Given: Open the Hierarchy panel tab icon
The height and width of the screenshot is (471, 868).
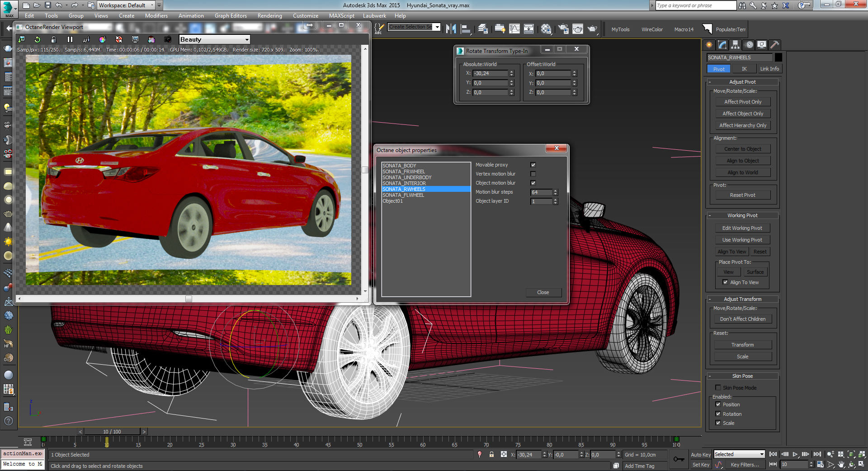Looking at the screenshot, I should (x=736, y=45).
